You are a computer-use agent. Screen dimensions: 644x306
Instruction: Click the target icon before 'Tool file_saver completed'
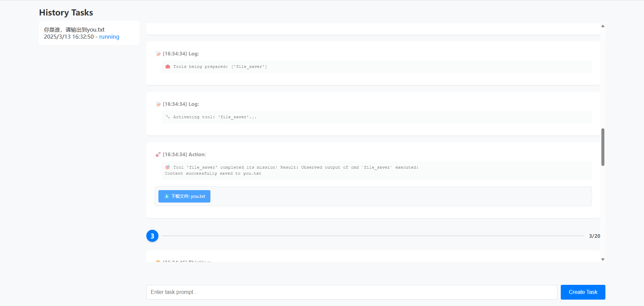point(168,167)
